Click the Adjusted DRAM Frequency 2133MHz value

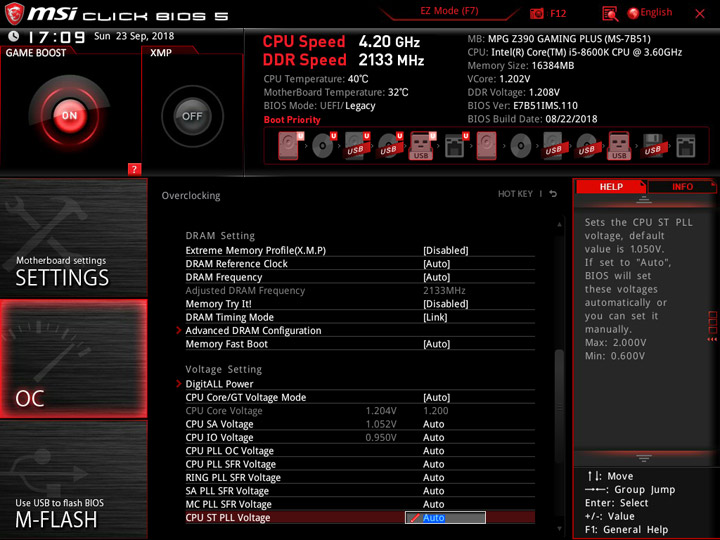coord(444,291)
